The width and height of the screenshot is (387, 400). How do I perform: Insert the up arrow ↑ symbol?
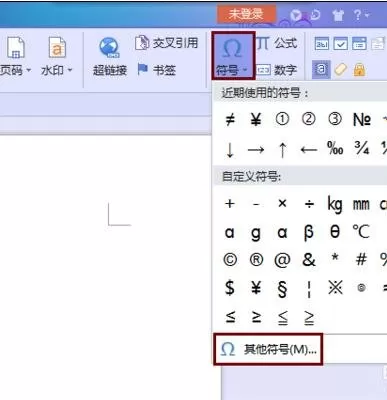pos(282,150)
